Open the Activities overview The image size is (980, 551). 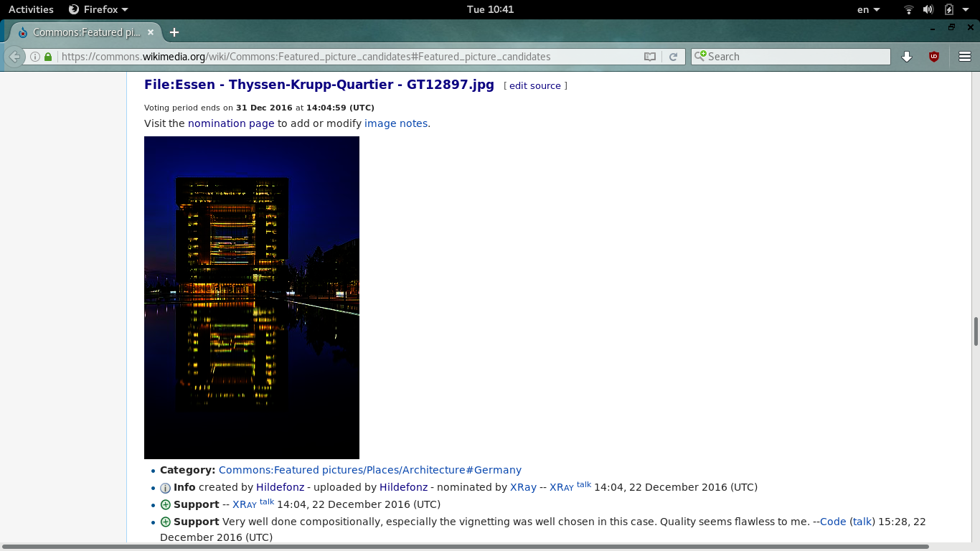pos(31,9)
